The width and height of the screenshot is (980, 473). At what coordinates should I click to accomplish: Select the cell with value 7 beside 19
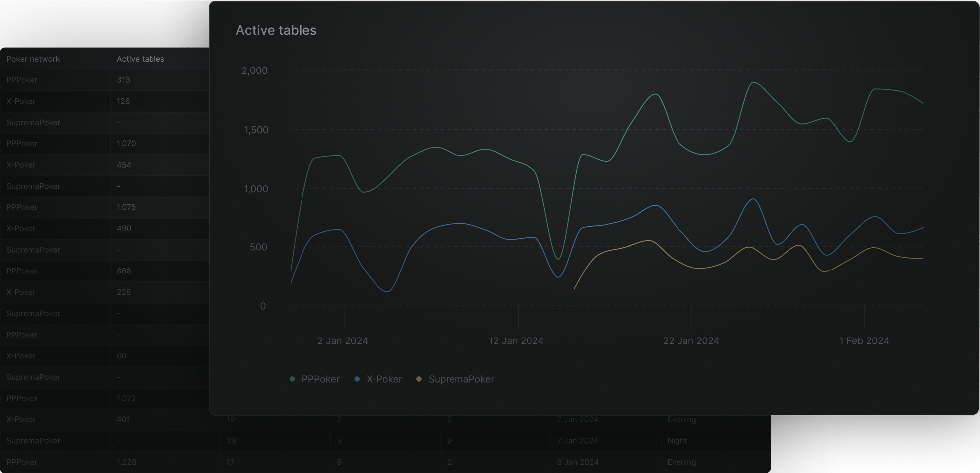click(x=339, y=420)
